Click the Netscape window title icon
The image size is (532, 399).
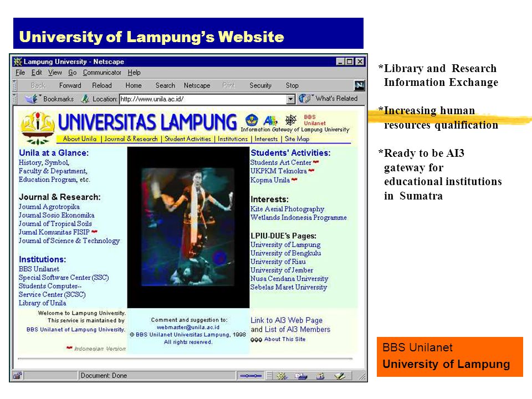point(18,62)
